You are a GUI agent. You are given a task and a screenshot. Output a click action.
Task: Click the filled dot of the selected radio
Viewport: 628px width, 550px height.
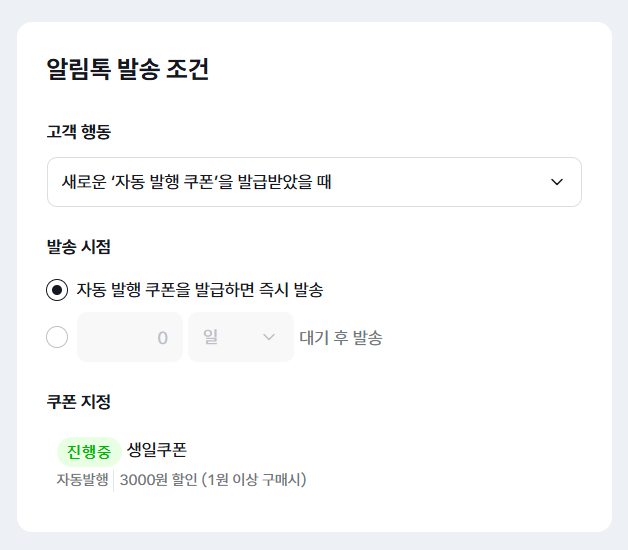tap(58, 290)
